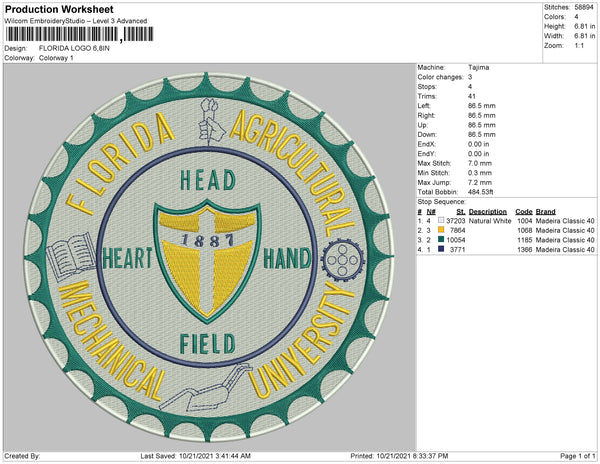This screenshot has width=600, height=464.
Task: Select thread code '1185'
Action: (525, 240)
